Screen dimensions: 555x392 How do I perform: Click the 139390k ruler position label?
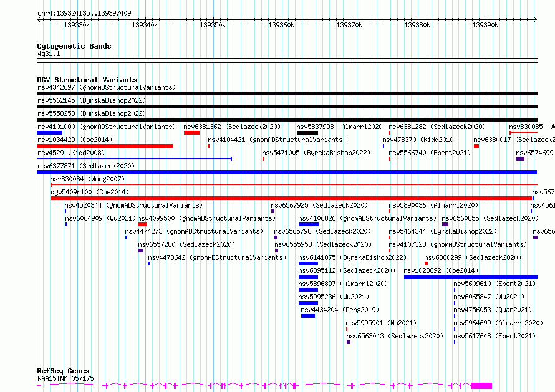click(485, 25)
